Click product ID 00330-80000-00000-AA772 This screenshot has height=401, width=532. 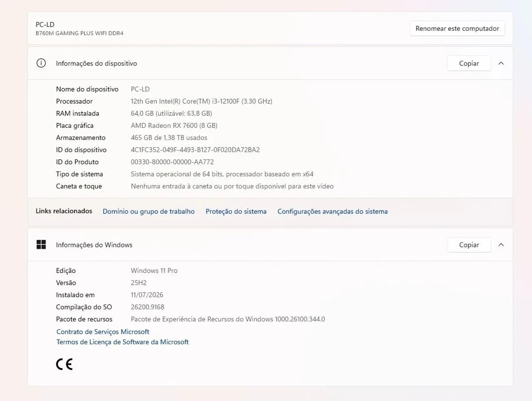click(172, 162)
